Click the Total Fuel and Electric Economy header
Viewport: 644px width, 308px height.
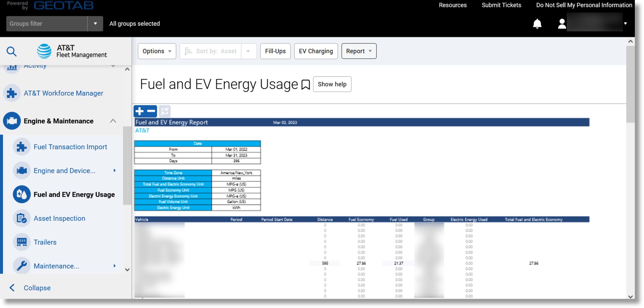[x=534, y=219]
